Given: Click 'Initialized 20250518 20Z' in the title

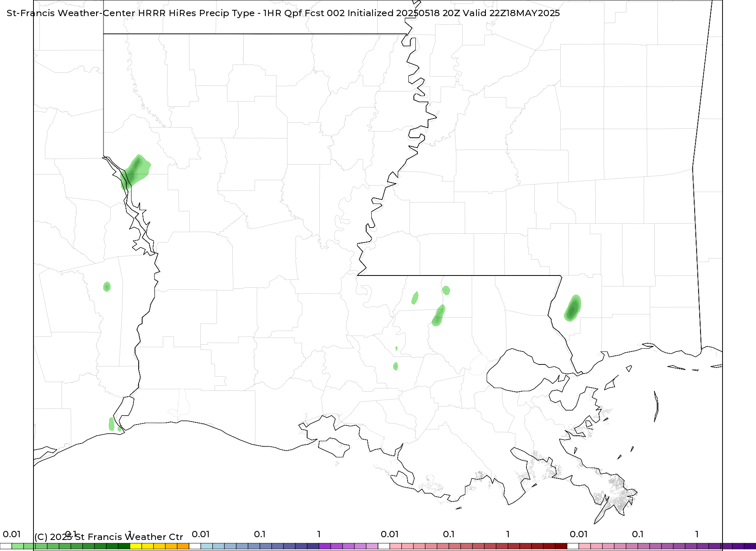Looking at the screenshot, I should [x=404, y=13].
